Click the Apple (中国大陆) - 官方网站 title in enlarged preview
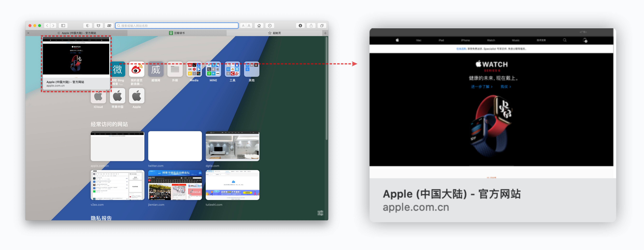 (452, 194)
